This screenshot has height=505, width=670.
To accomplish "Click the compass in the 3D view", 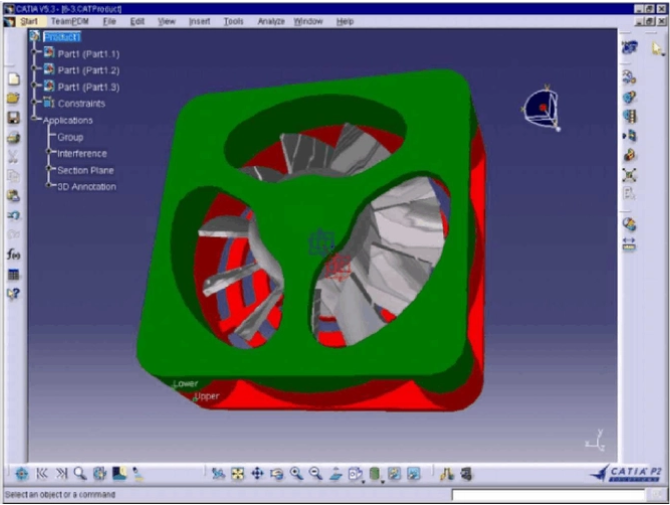I will pyautogui.click(x=540, y=107).
